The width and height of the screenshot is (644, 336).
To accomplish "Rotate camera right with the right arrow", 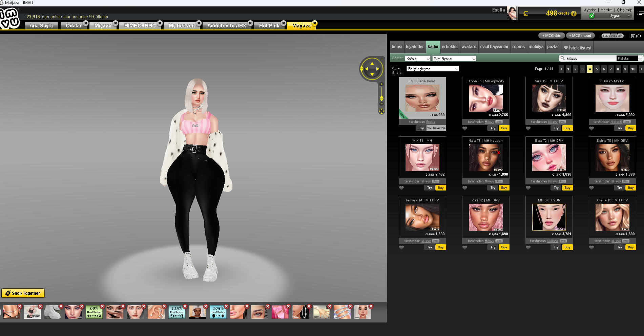I will click(378, 69).
